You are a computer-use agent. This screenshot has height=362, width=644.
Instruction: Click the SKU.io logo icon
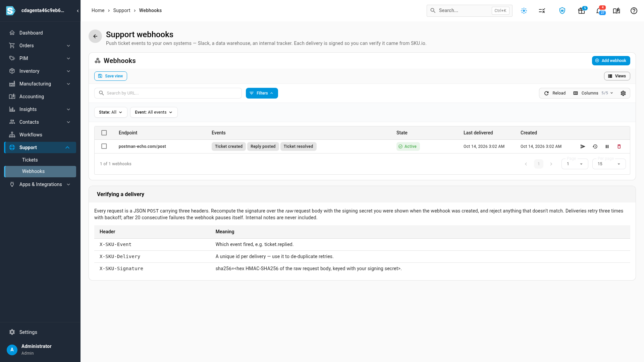11,11
